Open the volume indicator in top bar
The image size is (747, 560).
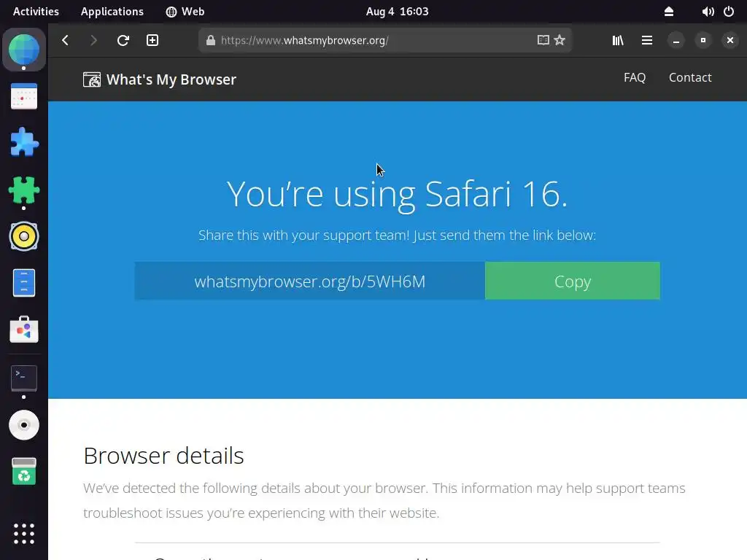click(x=708, y=12)
